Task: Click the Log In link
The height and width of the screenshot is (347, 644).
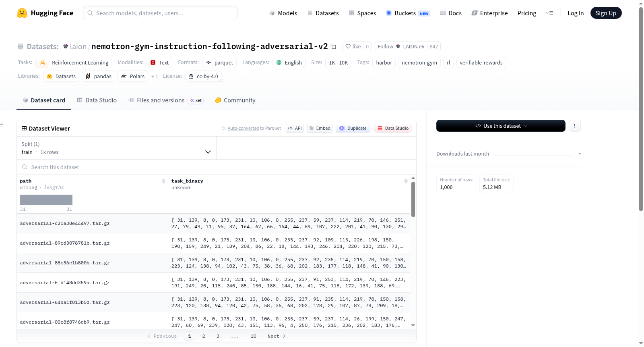Action: click(x=576, y=13)
